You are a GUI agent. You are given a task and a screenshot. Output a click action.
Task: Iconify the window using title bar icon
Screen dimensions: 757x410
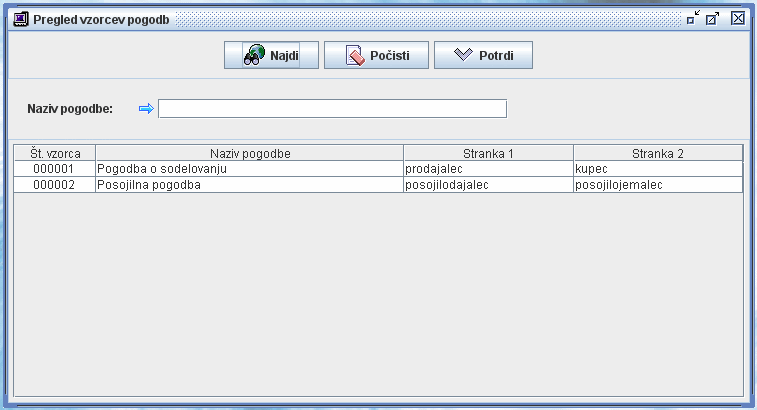[x=692, y=18]
